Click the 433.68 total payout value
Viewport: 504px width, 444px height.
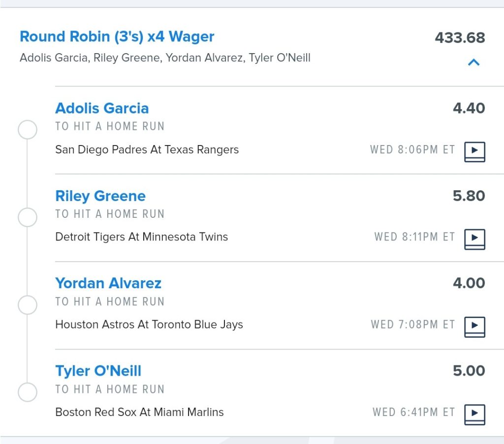point(460,38)
